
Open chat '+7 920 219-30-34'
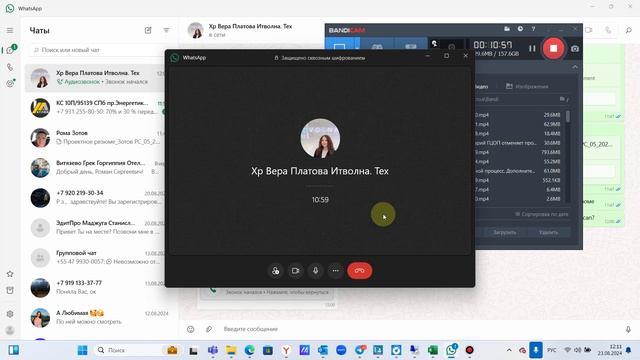coord(95,198)
